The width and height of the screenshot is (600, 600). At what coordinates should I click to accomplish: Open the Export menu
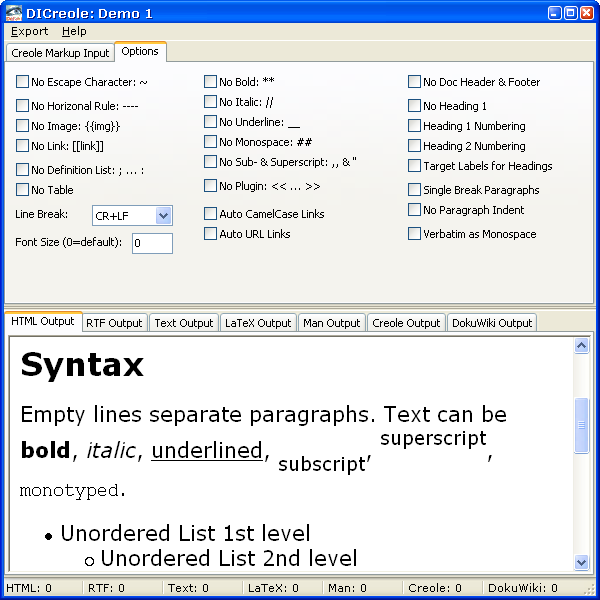[x=29, y=31]
